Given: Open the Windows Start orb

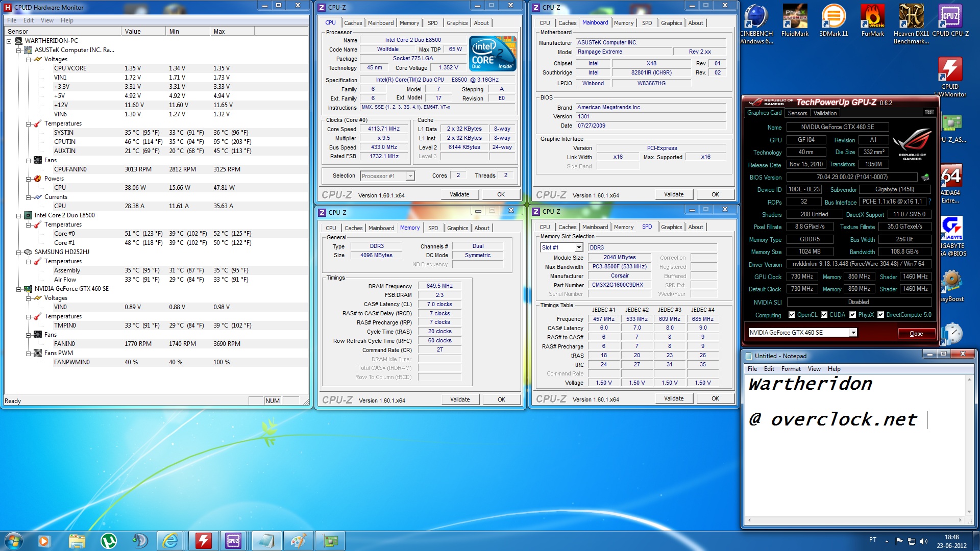Looking at the screenshot, I should tap(14, 540).
